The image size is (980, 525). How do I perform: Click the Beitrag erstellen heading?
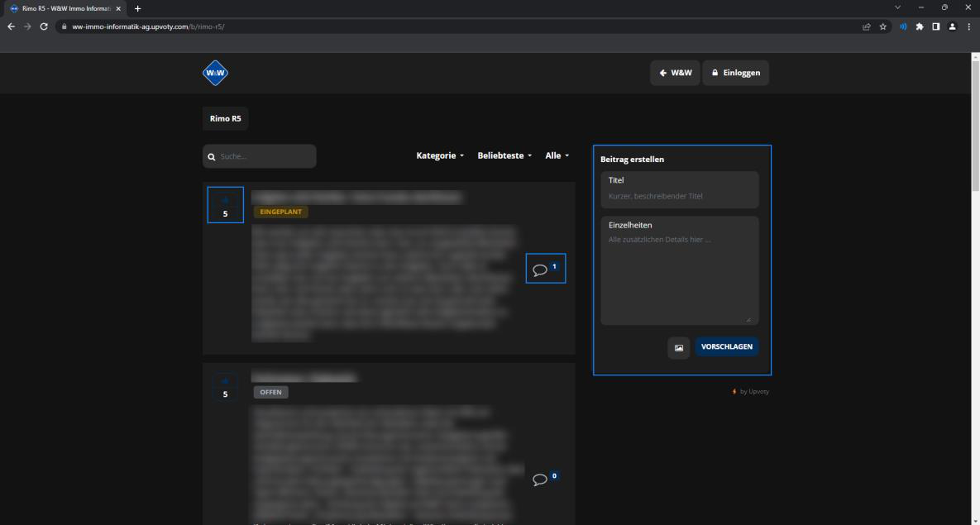632,160
